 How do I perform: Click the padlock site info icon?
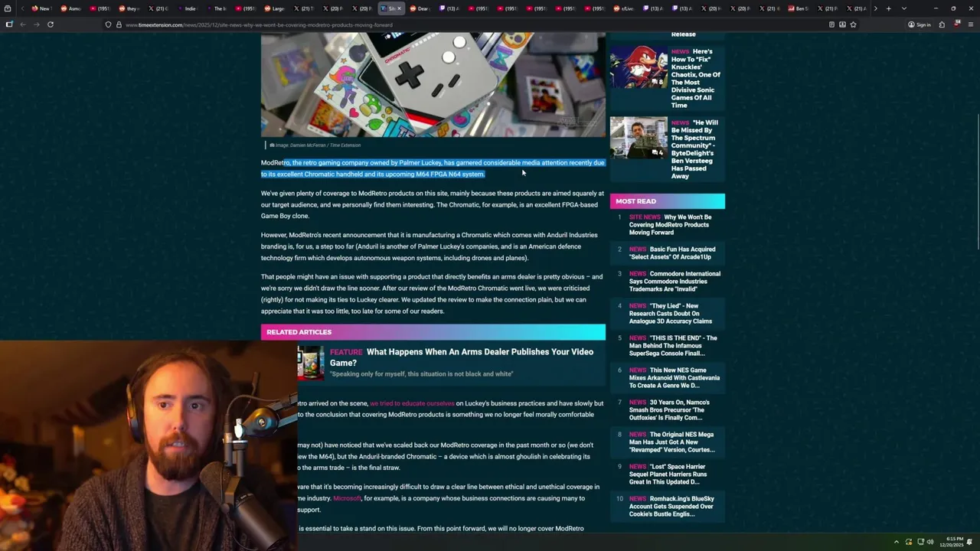119,24
